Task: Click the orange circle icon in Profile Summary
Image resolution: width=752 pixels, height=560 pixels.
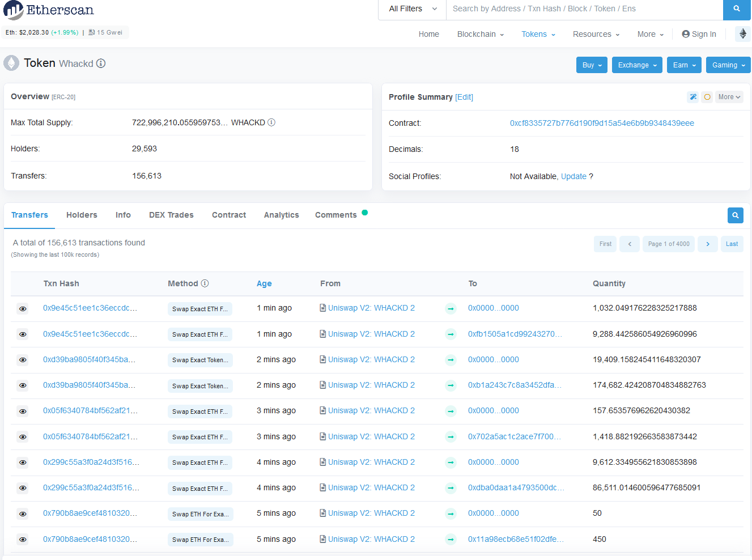Action: pyautogui.click(x=707, y=97)
